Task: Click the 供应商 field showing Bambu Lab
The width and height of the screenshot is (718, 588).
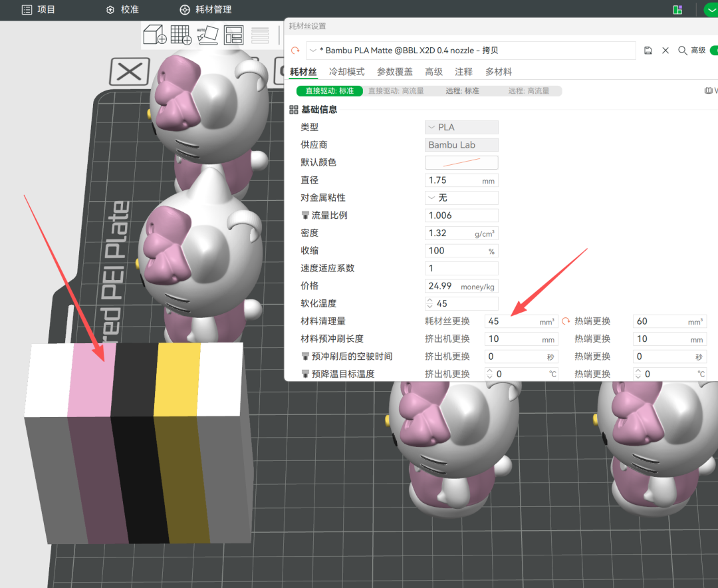Action: pyautogui.click(x=461, y=145)
